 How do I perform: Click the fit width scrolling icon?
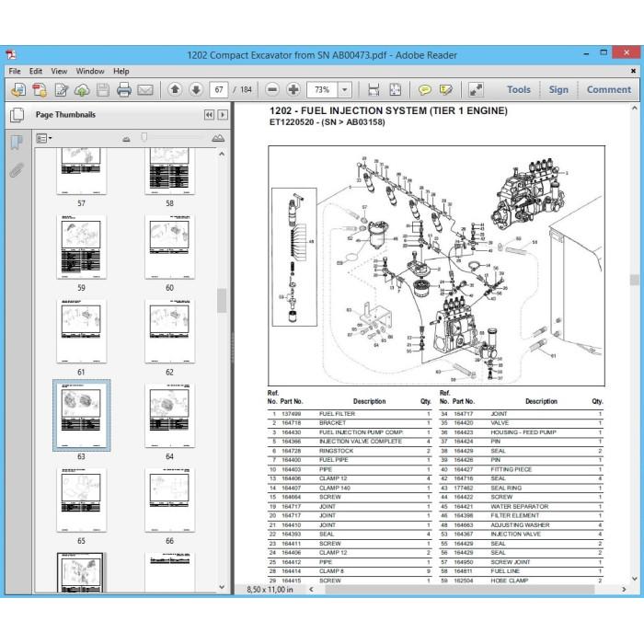(374, 89)
